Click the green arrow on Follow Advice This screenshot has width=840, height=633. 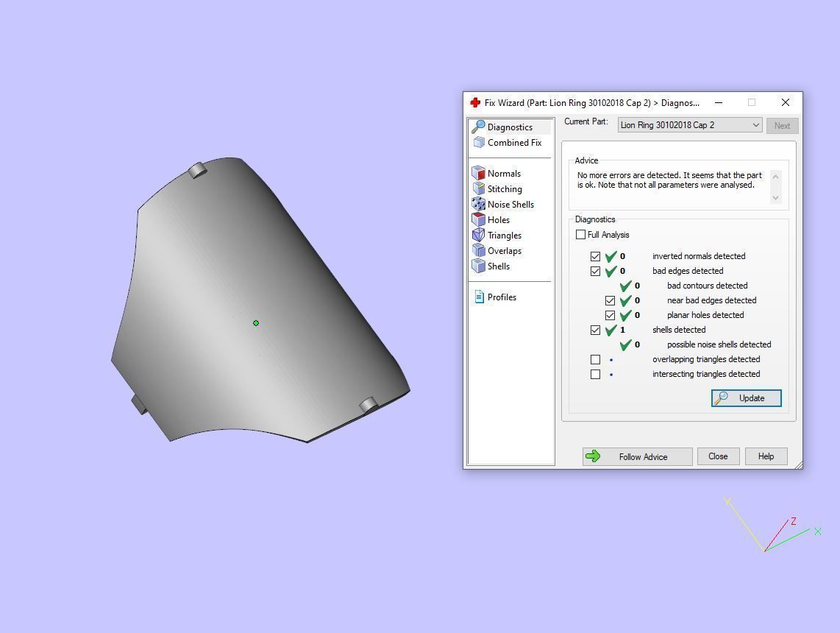pyautogui.click(x=593, y=456)
